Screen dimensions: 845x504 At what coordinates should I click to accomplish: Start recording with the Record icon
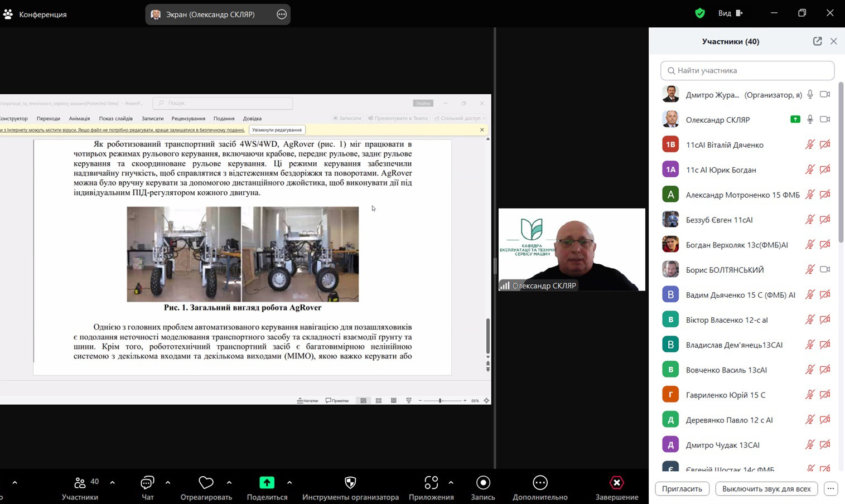click(483, 483)
